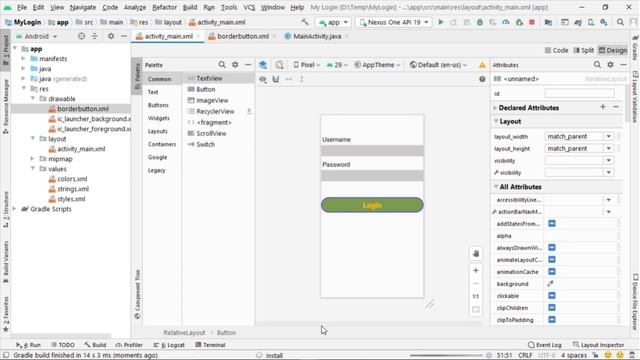Click the layout warning triangle icon
This screenshot has width=640, height=360.
[482, 65]
